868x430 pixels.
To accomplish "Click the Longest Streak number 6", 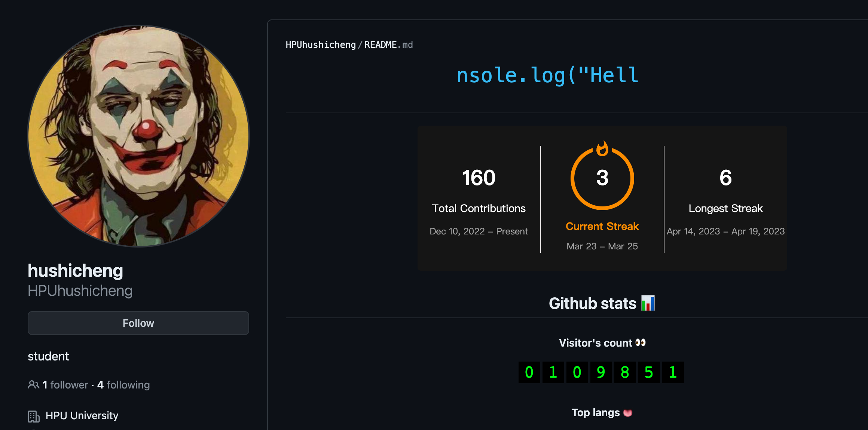I will (725, 178).
